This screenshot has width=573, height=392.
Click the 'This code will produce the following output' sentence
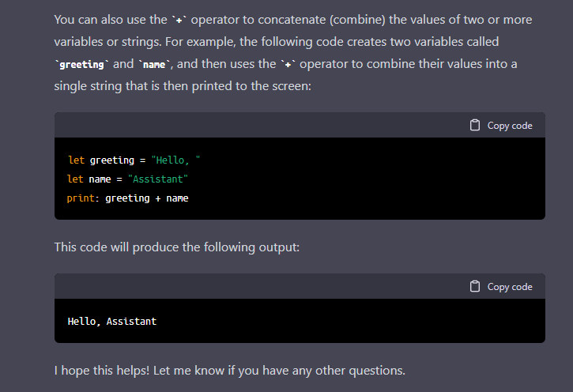177,247
